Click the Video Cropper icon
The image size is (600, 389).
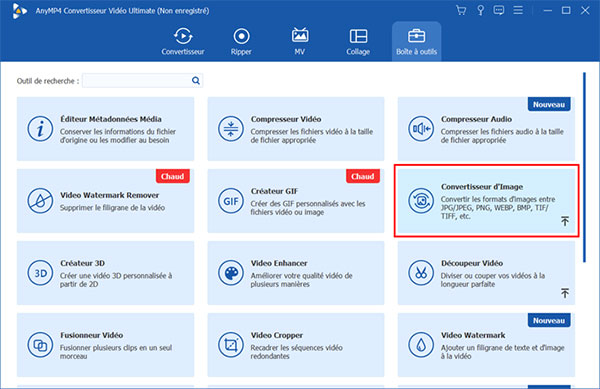click(231, 345)
